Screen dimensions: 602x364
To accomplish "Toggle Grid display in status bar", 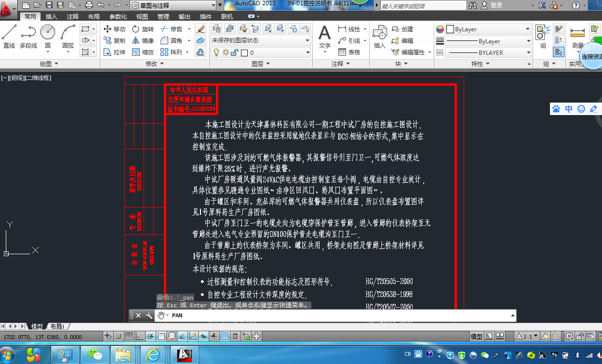I will [x=129, y=336].
